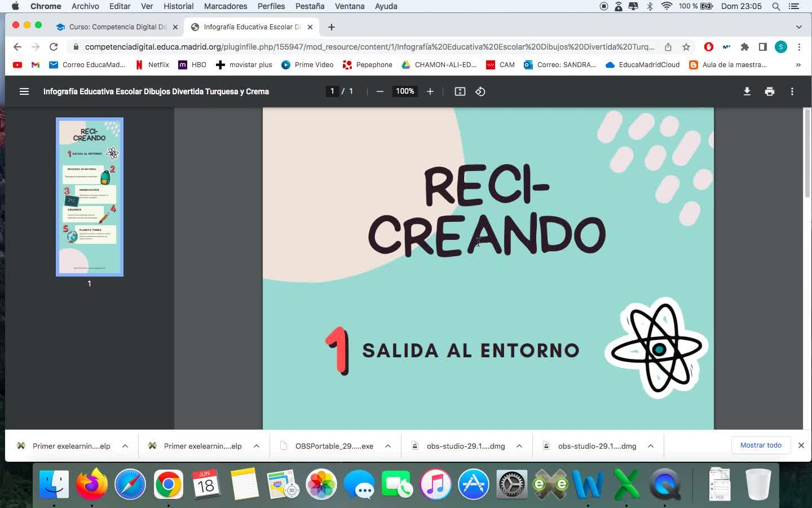Expand options for first Primer exelearnin download
The height and width of the screenshot is (508, 812).
[125, 446]
